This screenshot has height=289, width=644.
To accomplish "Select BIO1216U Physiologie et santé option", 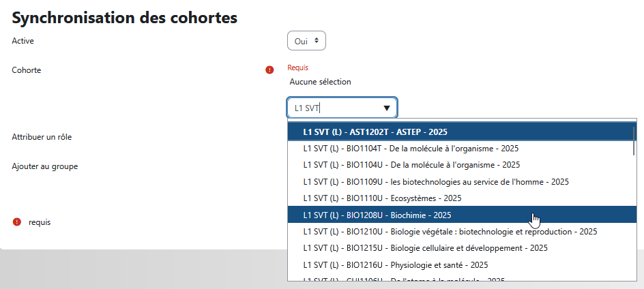I will pos(460,264).
